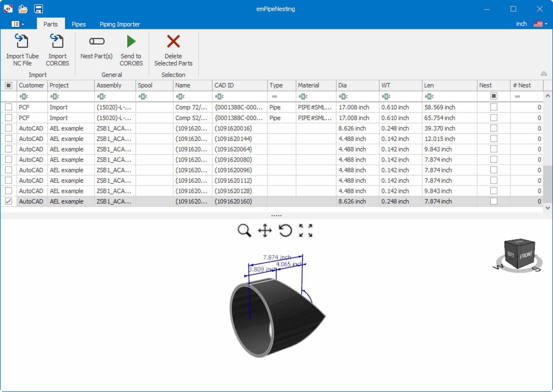Tick the row checkbox for 58.569 inch pipe
553x392 pixels.
coord(9,107)
